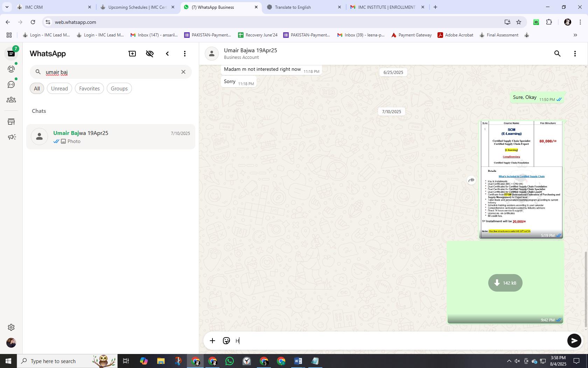Image resolution: width=588 pixels, height=368 pixels.
Task: Click the search box containing 'umair baj'
Action: point(111,72)
